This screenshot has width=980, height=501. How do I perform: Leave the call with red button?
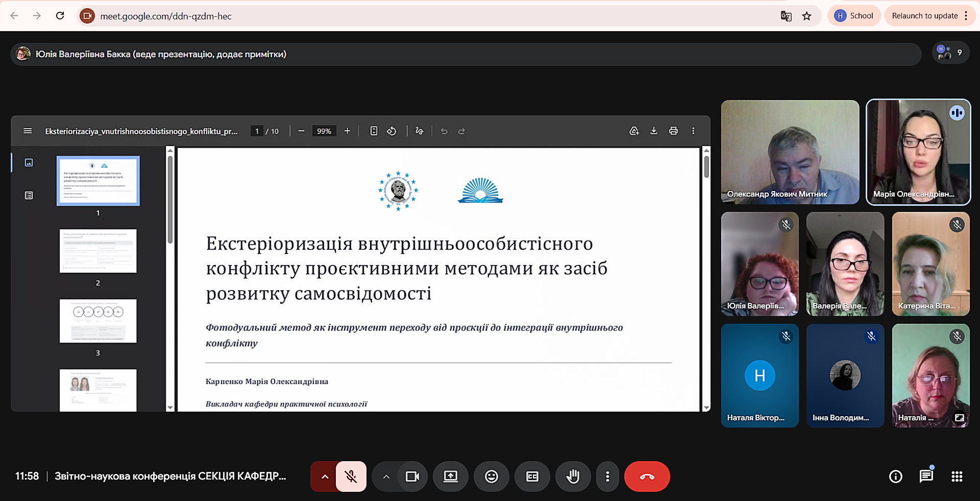click(x=647, y=476)
